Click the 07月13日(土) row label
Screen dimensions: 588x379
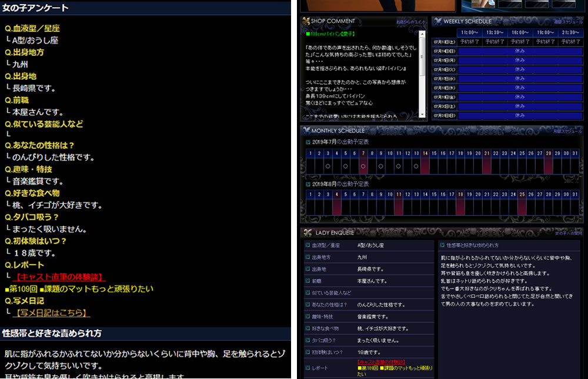click(445, 42)
